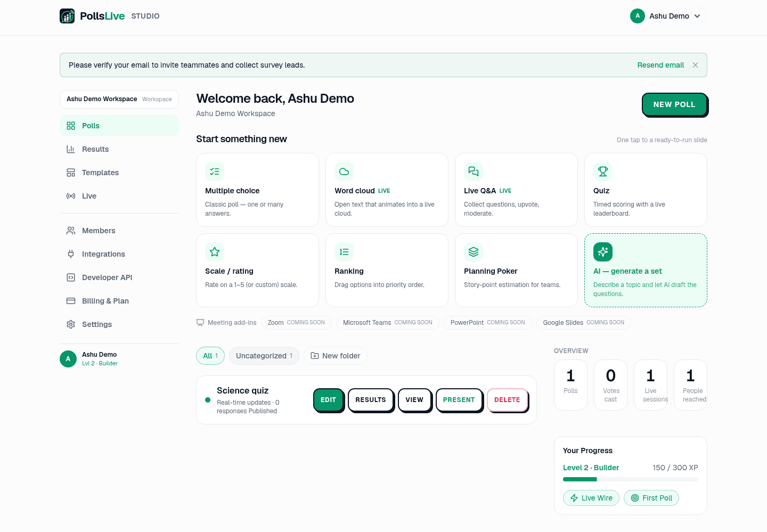Click the Live Wire badge
Viewport: 767px width, 532px height.
coord(591,498)
